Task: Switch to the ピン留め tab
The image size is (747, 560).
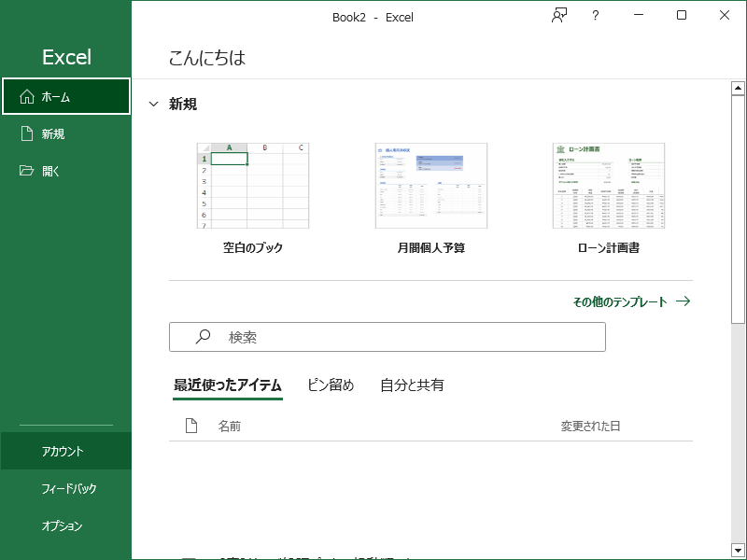Action: click(331, 385)
